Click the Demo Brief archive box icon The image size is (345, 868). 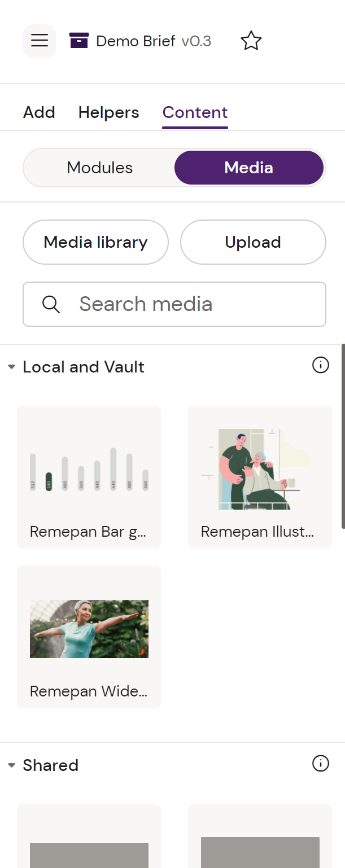[x=79, y=41]
